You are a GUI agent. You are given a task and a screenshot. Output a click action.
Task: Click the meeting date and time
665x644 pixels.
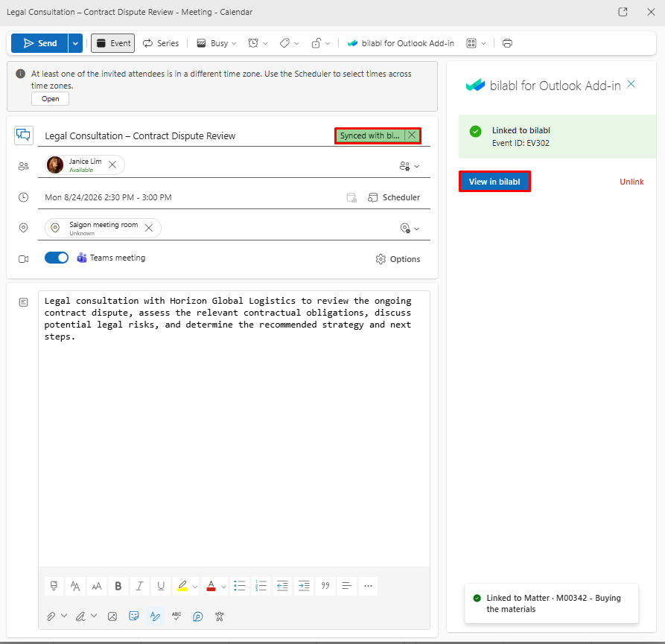coord(108,197)
